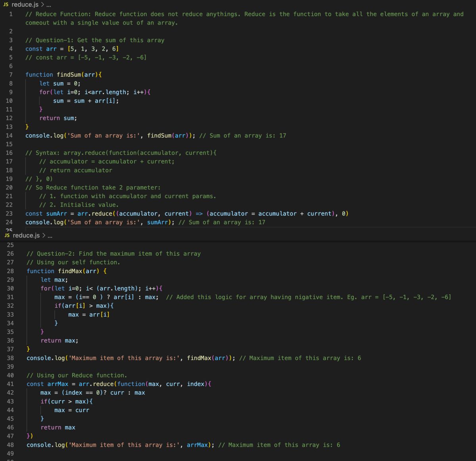Viewport: 476px width, 461px height.
Task: Click the statement 'let max;' on line 29
Action: pos(54,280)
